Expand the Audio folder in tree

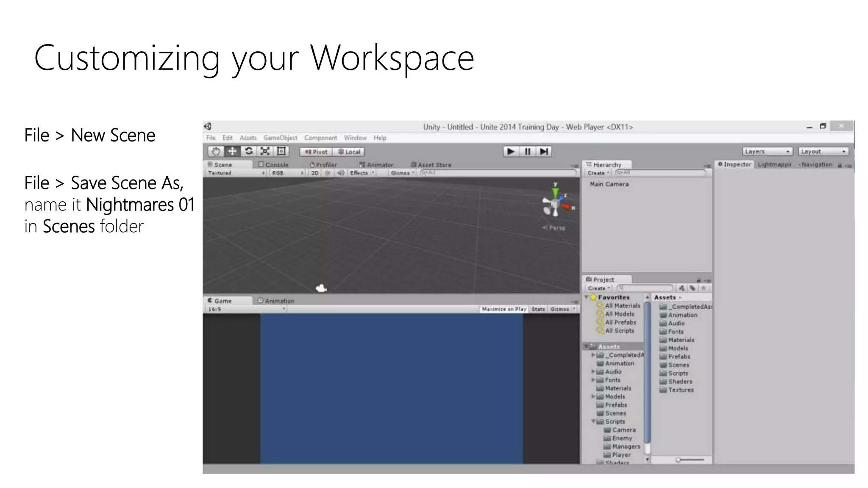594,372
